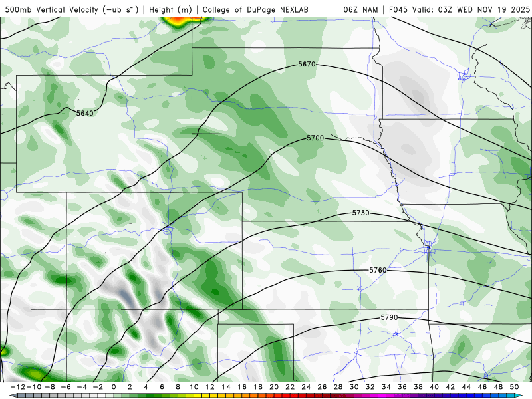532x399 pixels.
Task: Click the 44 value on the color scale
Action: point(467,387)
